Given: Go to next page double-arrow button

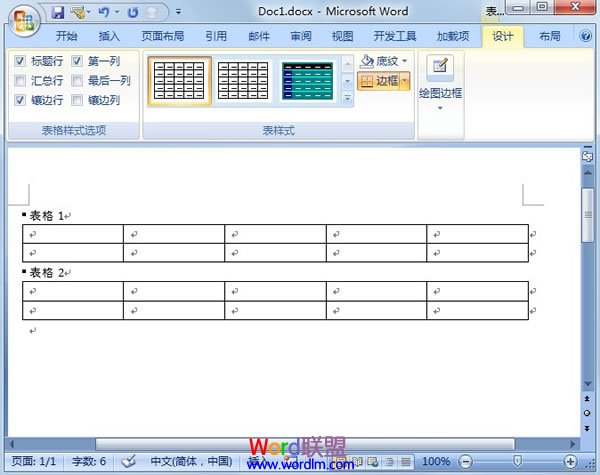Looking at the screenshot, I should 587,428.
